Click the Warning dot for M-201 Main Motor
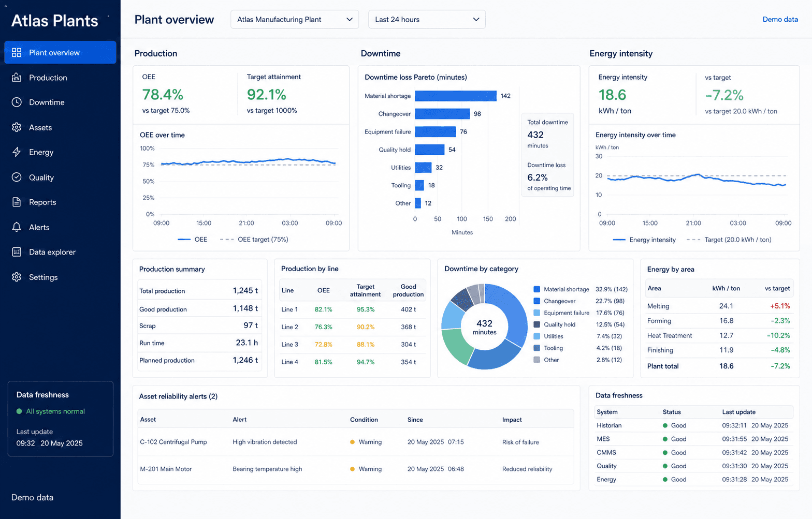 [x=352, y=469]
